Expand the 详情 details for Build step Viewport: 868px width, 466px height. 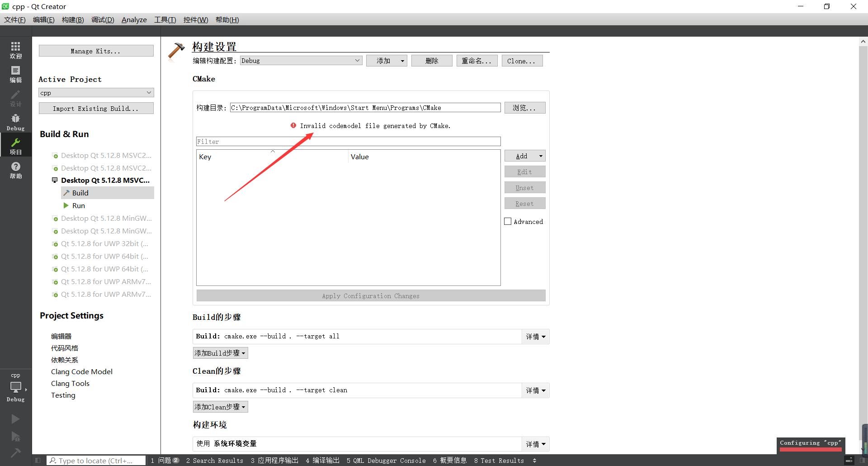(x=535, y=337)
